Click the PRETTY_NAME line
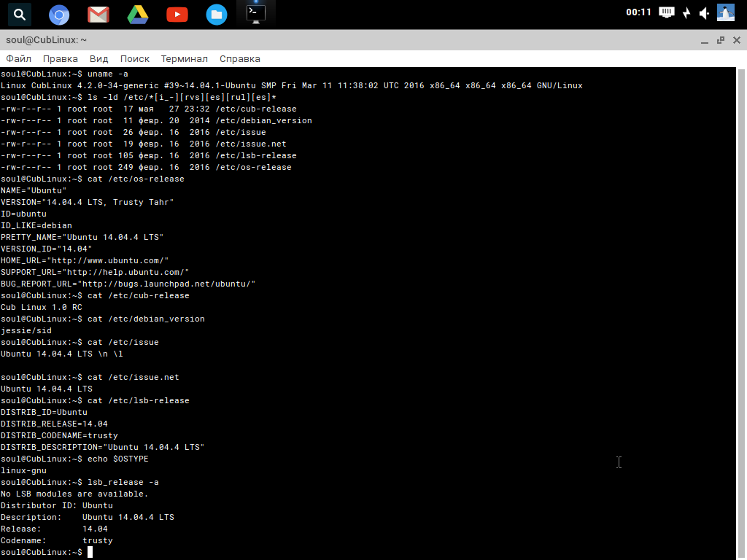 (82, 237)
